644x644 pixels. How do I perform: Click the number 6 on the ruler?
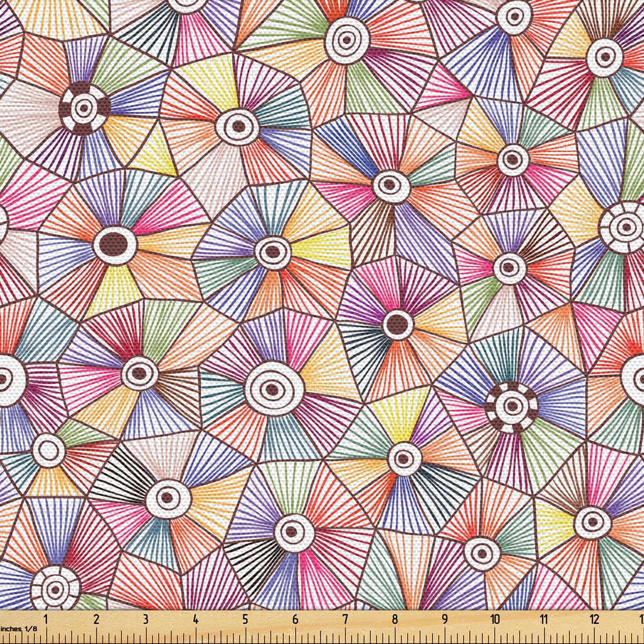click(x=295, y=619)
